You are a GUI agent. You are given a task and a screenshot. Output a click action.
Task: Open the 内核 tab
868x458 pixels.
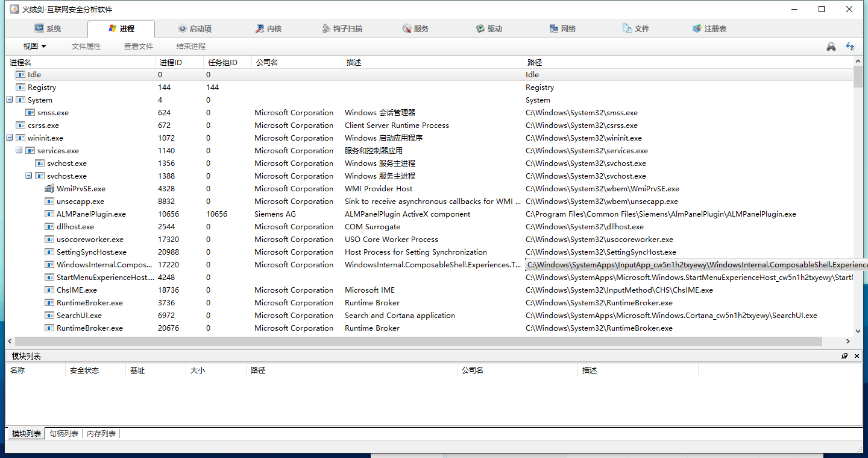click(268, 28)
